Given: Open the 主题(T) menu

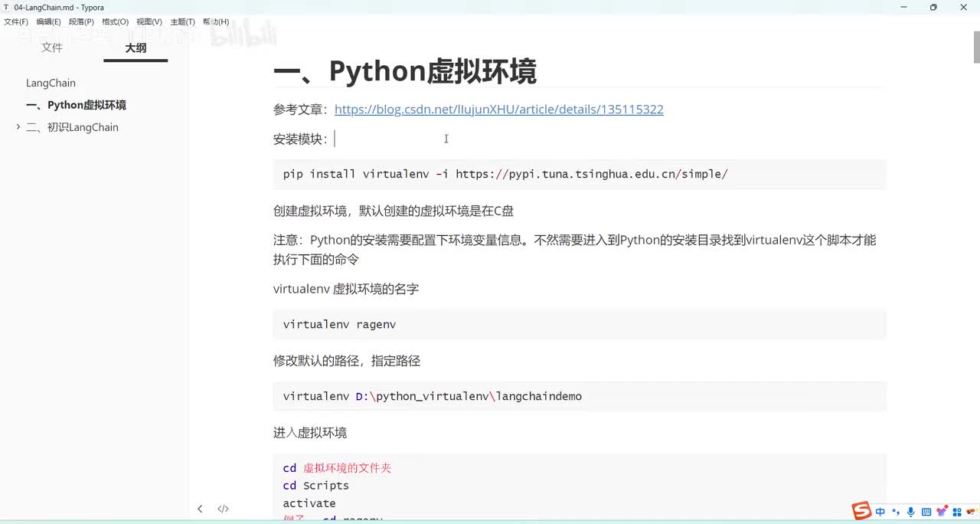Looking at the screenshot, I should point(182,22).
